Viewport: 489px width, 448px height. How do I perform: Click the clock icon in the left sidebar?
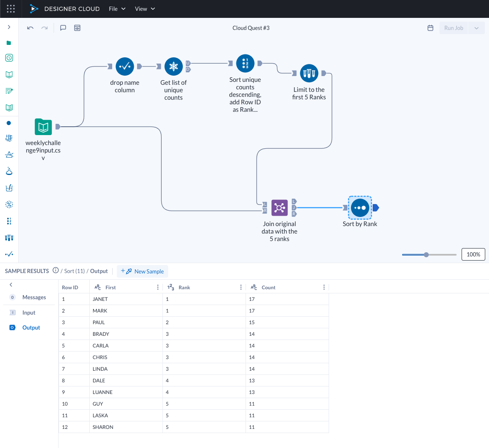tap(9, 58)
